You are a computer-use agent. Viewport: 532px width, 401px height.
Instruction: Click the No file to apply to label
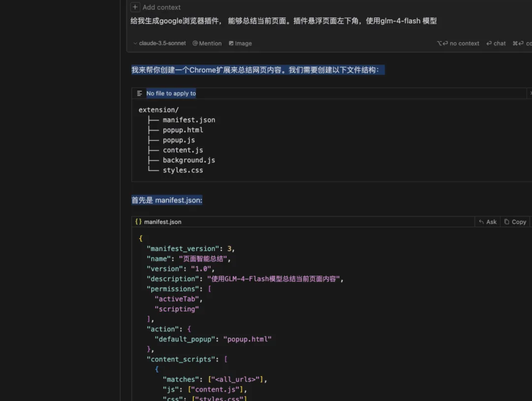[x=171, y=94]
